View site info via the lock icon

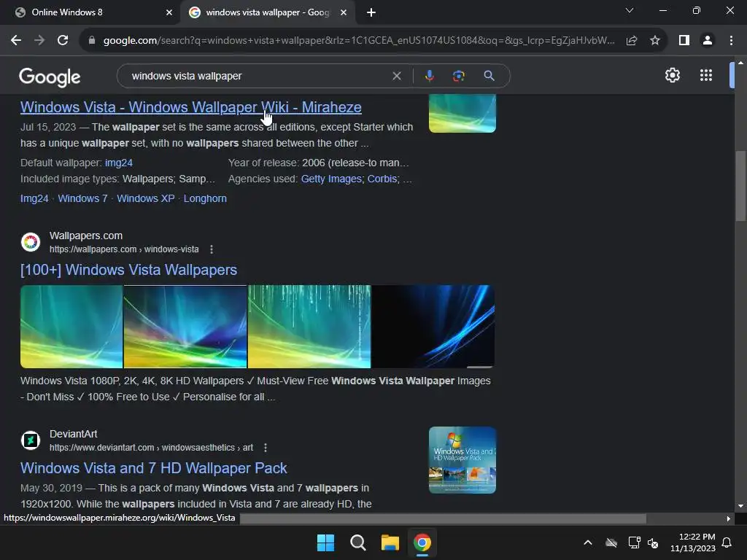tap(92, 41)
